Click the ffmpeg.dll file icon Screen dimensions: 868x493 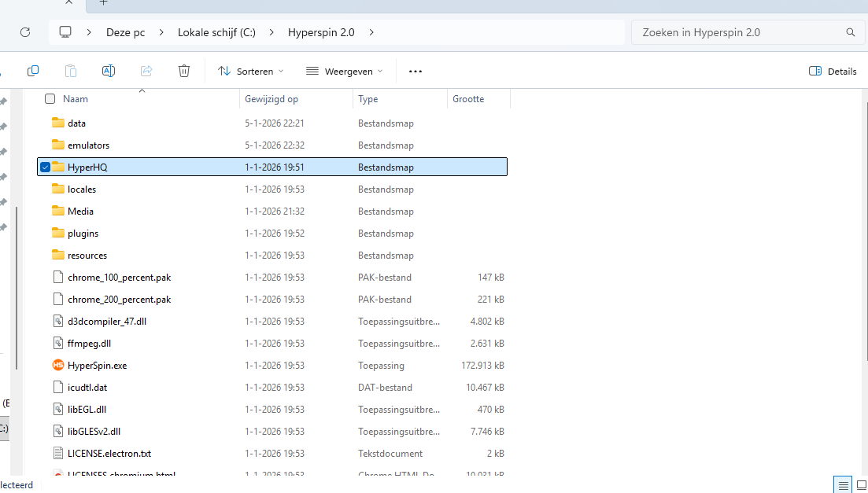pyautogui.click(x=57, y=344)
